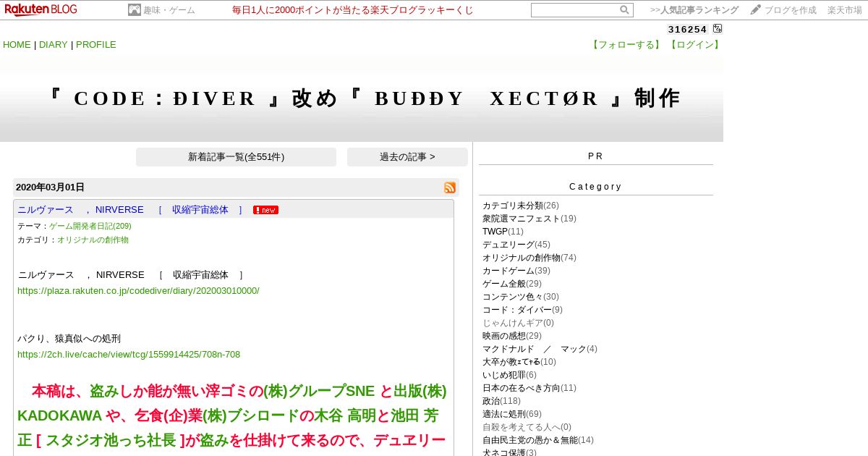
Task: Click the Category sidebar heading
Action: point(596,187)
